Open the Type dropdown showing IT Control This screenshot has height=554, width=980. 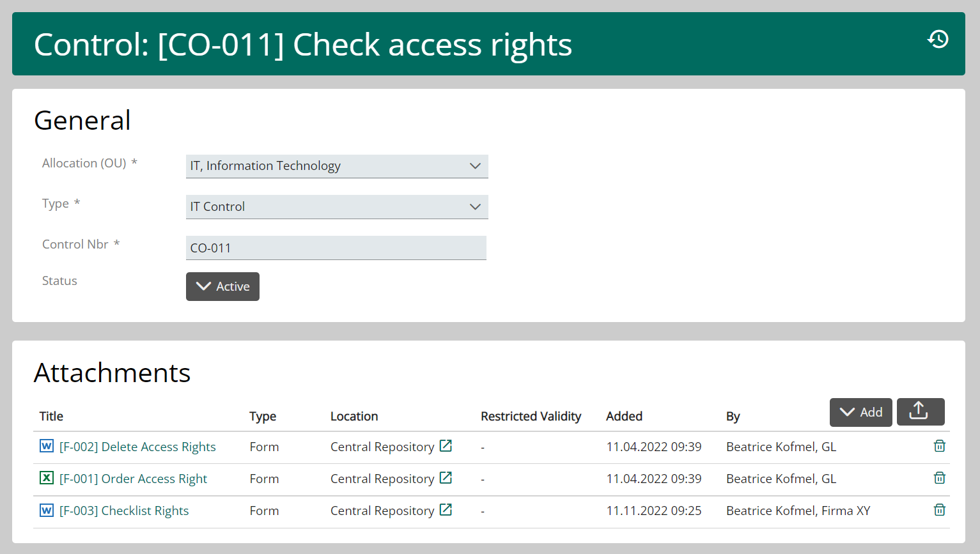pos(337,207)
